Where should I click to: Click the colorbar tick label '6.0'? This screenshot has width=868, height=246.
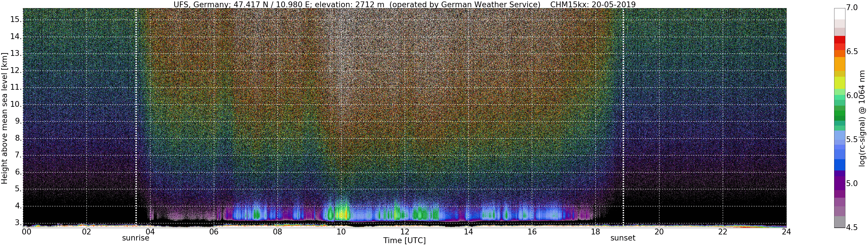pos(852,96)
